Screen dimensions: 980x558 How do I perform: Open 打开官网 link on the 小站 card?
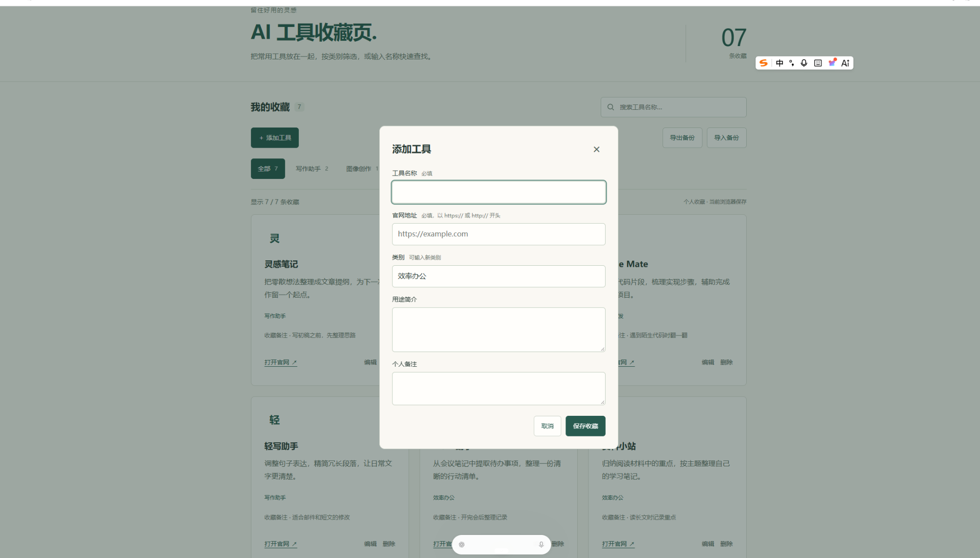[x=618, y=544]
